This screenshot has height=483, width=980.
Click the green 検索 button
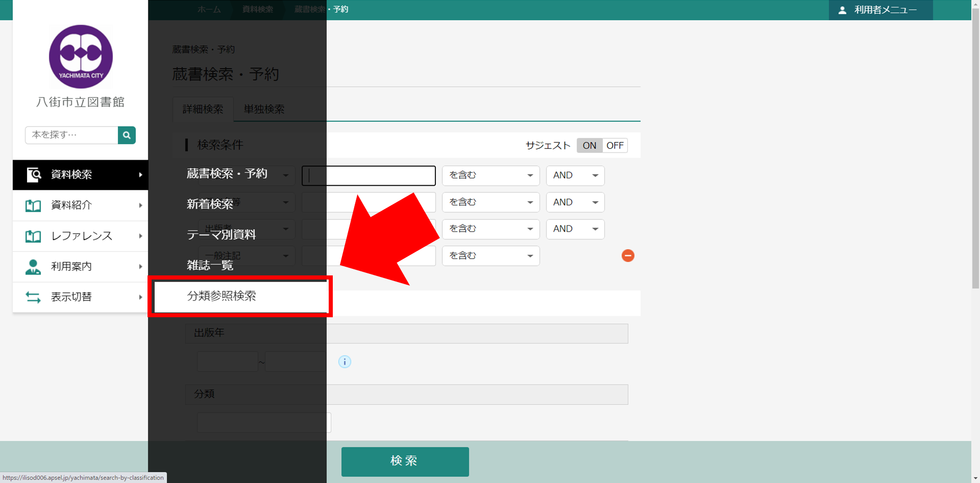(405, 462)
